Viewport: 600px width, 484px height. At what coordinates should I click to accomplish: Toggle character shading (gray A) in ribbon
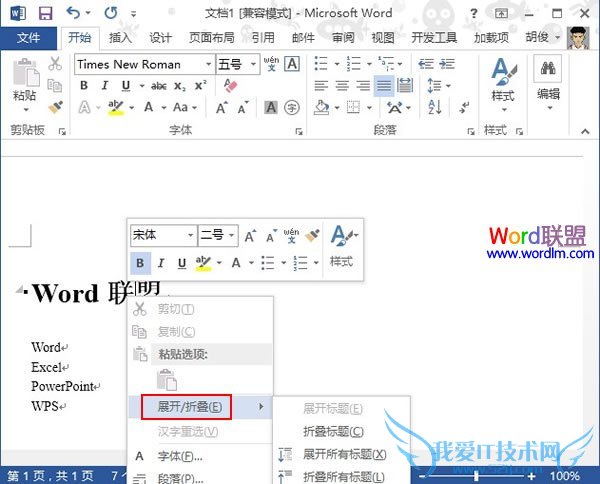pyautogui.click(x=271, y=108)
